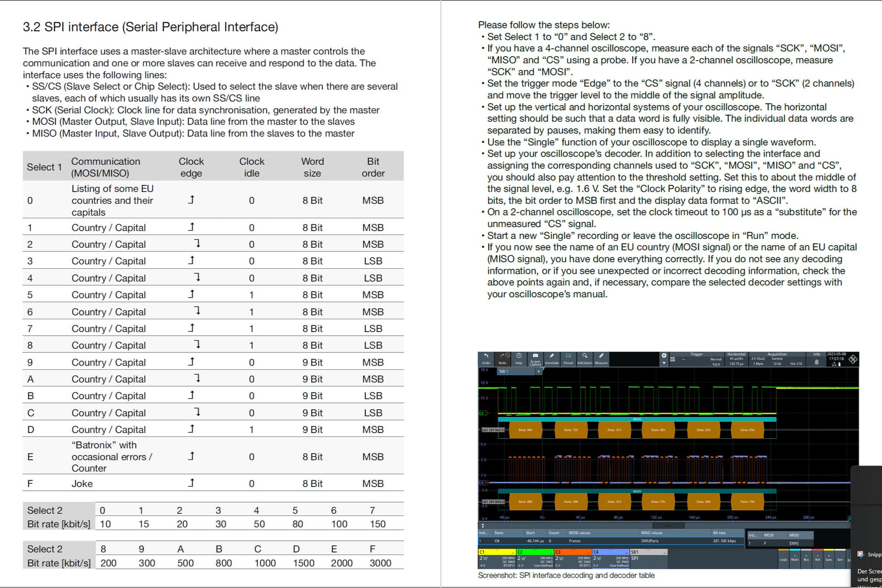The height and width of the screenshot is (588, 882).
Task: Select Tab 1 in the waveform area
Action: pyautogui.click(x=503, y=371)
